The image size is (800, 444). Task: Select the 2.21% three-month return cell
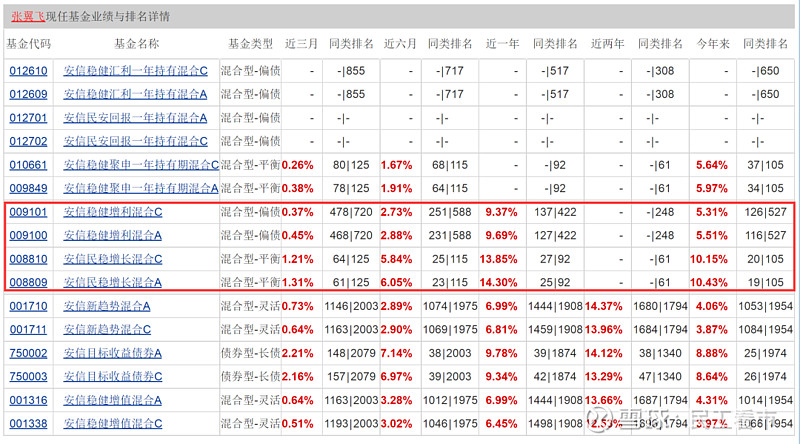(x=297, y=353)
